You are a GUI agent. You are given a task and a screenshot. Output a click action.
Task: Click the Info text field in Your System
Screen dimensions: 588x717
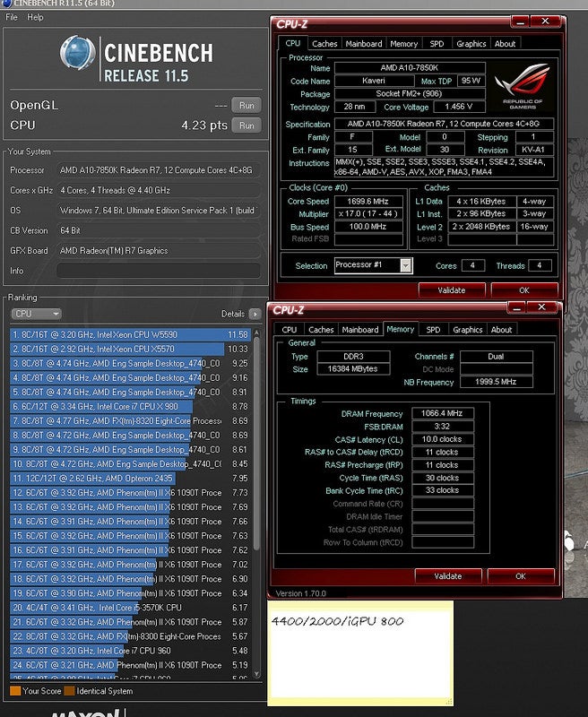(x=158, y=270)
